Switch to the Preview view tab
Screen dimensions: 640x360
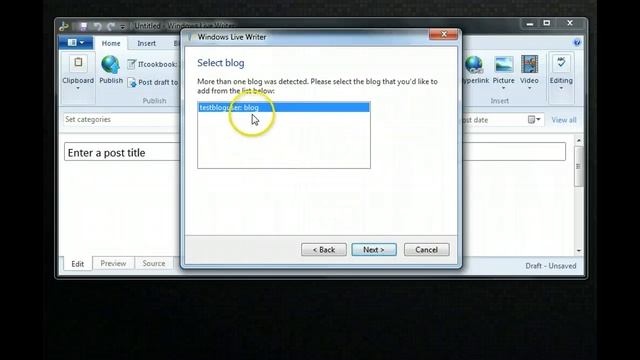coord(113,264)
